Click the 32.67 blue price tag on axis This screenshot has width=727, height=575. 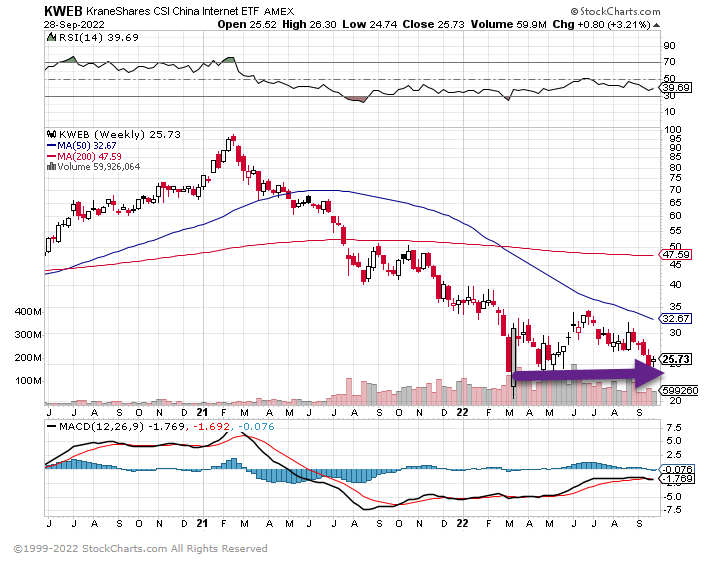click(x=676, y=319)
